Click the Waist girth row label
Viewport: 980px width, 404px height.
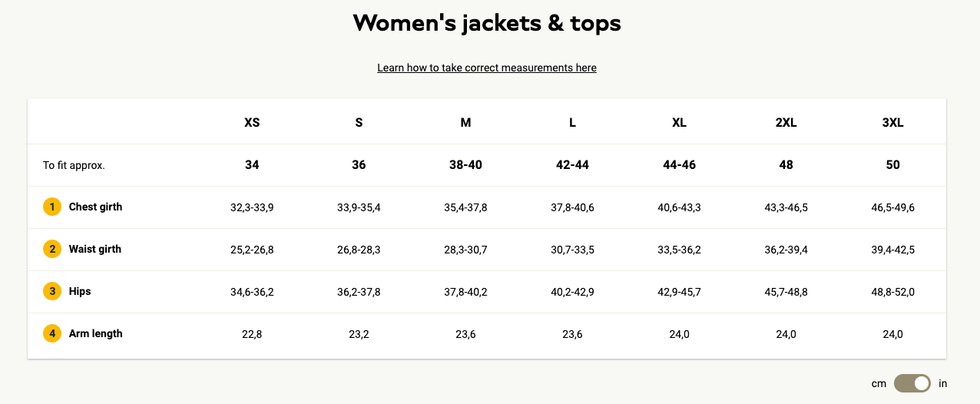(95, 250)
